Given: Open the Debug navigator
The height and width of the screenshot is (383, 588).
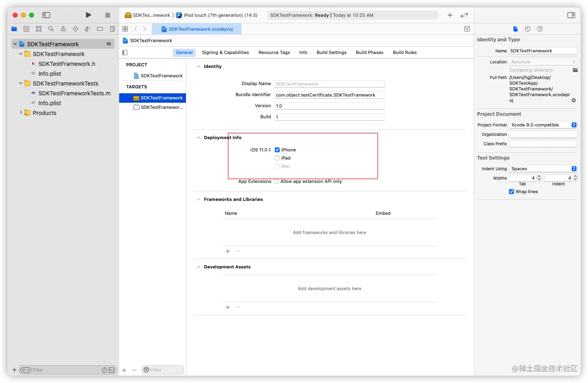Looking at the screenshot, I should pyautogui.click(x=88, y=29).
